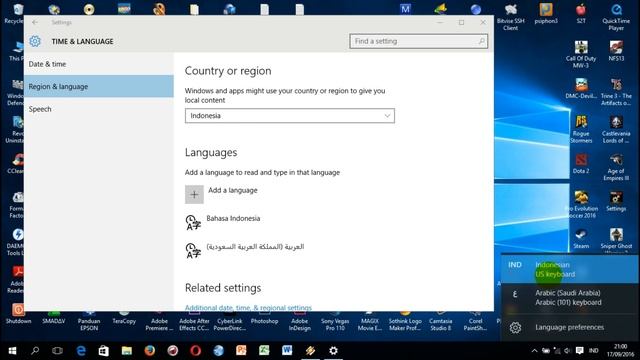640x360 pixels.
Task: Select the Adobe InDesign desktop shortcut label
Action: pos(300,324)
